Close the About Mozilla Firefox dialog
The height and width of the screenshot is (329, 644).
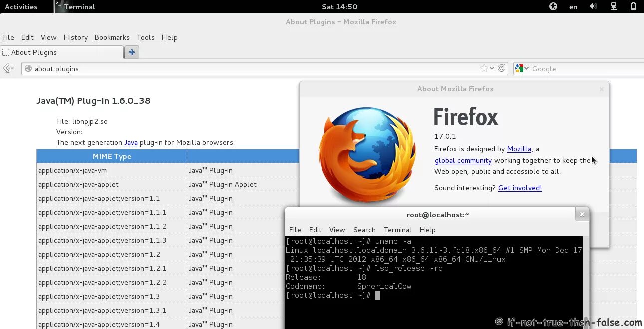(602, 89)
